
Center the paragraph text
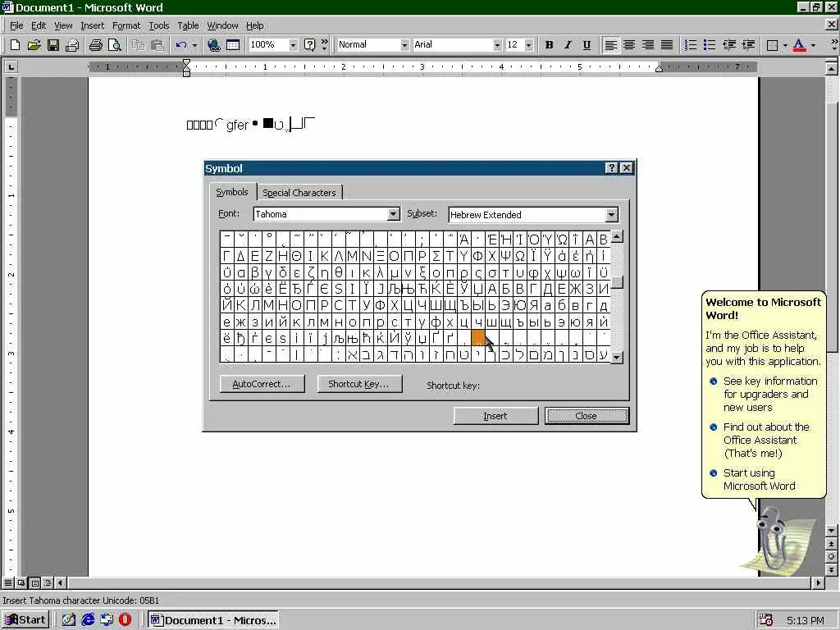coord(629,45)
